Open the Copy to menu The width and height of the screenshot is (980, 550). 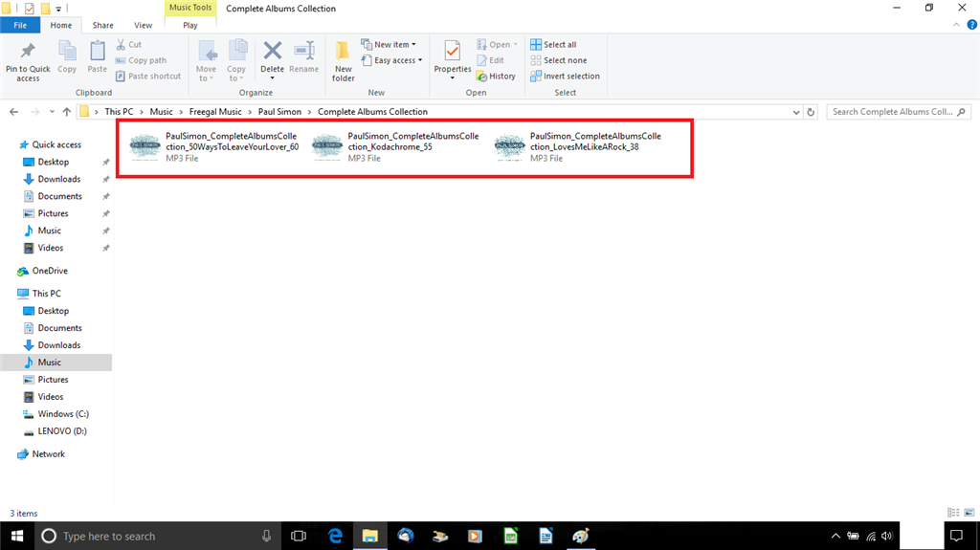[x=236, y=60]
